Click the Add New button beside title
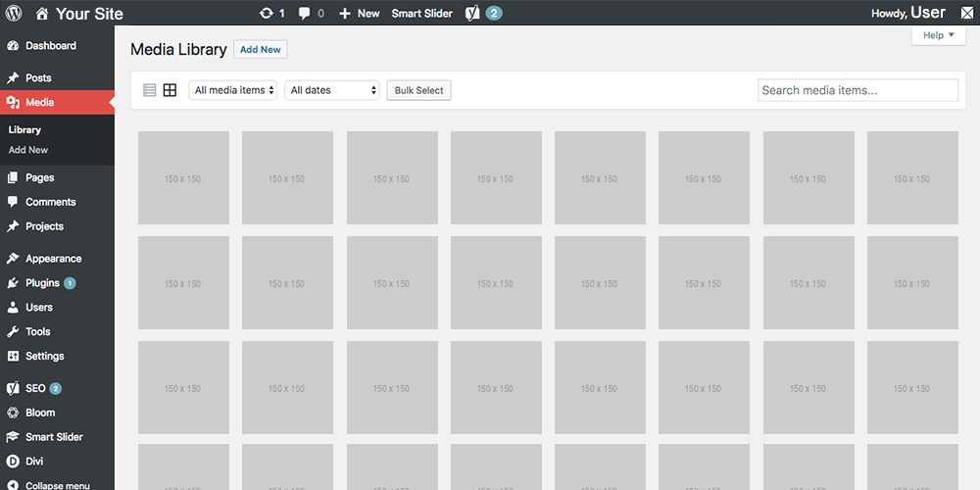 click(261, 50)
